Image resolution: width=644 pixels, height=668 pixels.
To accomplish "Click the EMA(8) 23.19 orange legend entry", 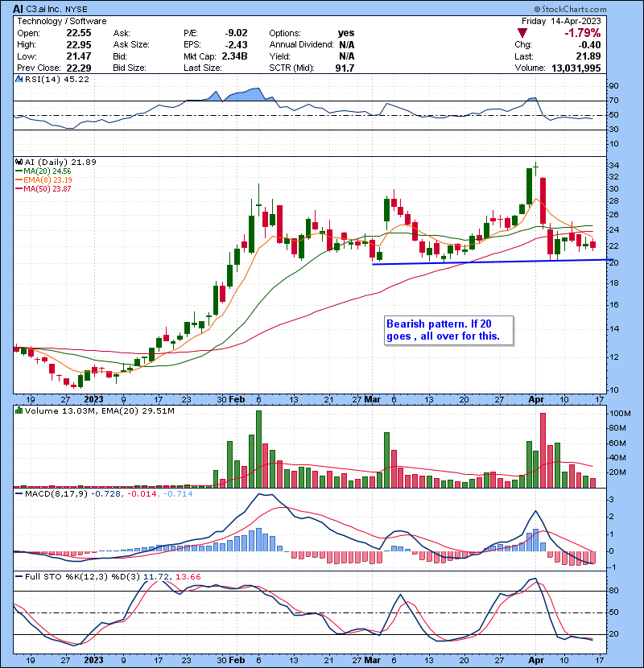I will coord(43,179).
